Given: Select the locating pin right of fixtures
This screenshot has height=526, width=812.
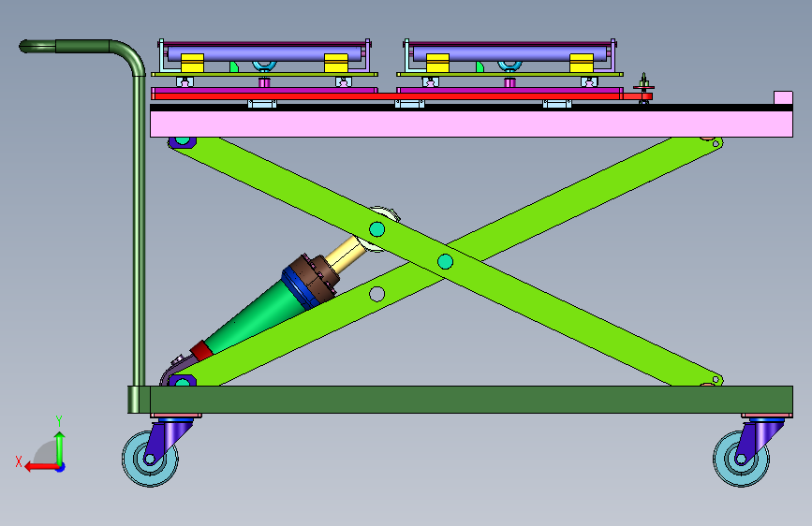Looking at the screenshot, I should pos(643,87).
